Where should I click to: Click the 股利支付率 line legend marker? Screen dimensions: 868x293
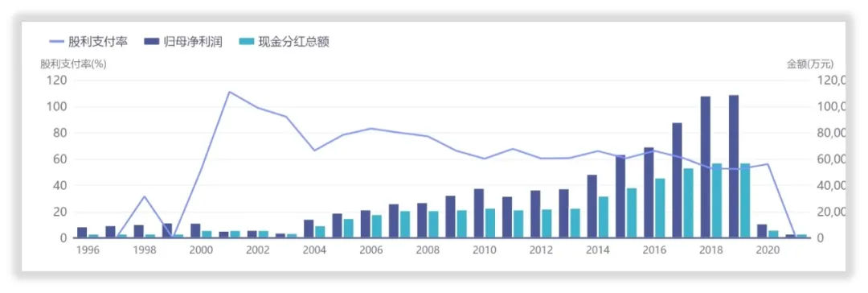[x=56, y=42]
